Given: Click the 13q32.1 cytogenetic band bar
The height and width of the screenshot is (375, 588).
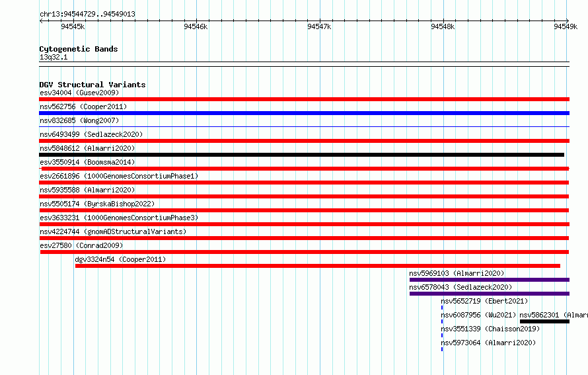Looking at the screenshot, I should tap(304, 64).
